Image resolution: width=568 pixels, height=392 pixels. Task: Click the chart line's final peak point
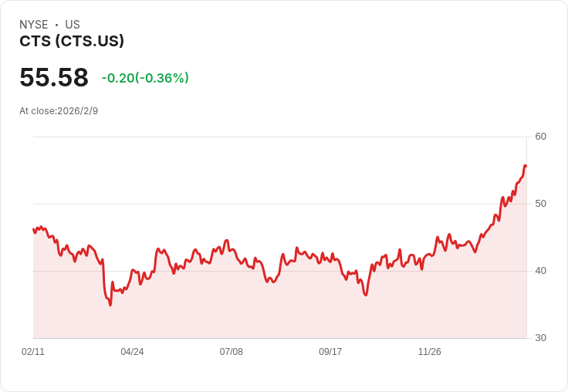[525, 166]
